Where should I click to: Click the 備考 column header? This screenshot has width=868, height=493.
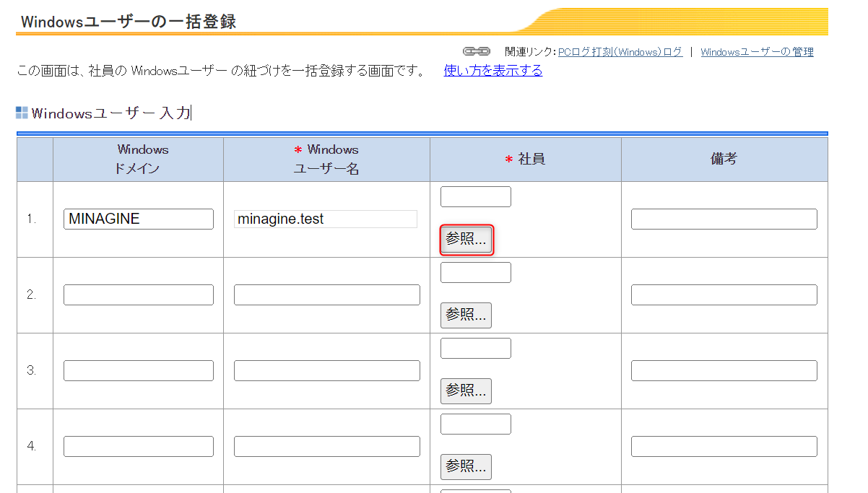click(x=724, y=160)
